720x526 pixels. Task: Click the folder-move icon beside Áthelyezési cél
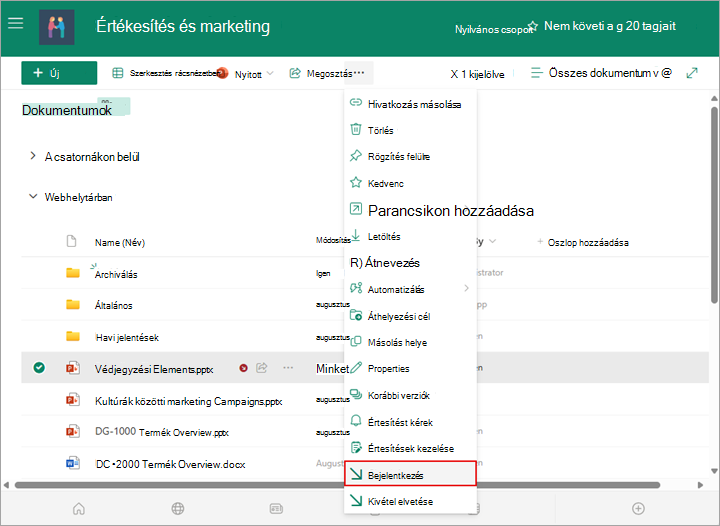356,315
